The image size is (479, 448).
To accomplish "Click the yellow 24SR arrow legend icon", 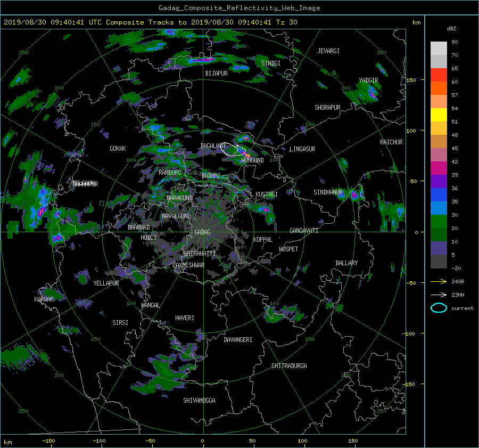I will point(439,281).
